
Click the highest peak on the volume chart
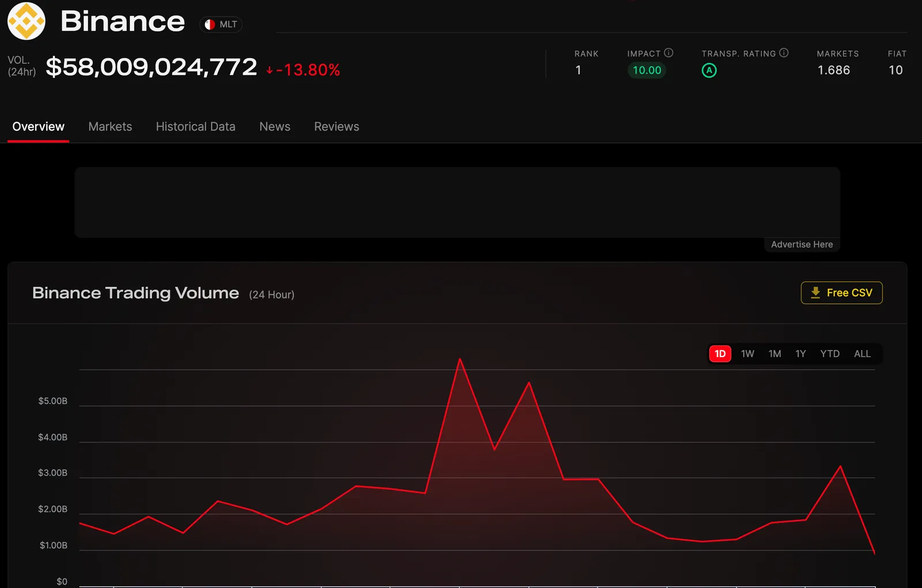(460, 359)
